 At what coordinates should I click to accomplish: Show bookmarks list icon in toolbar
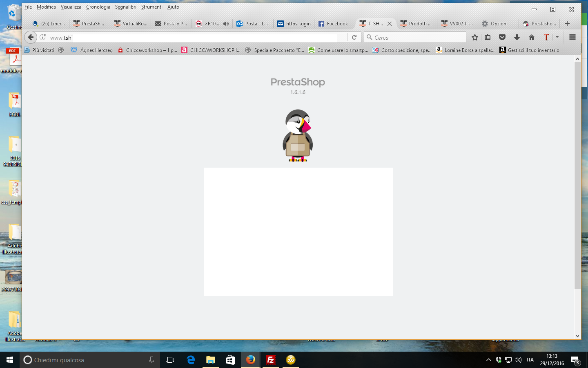pos(488,37)
